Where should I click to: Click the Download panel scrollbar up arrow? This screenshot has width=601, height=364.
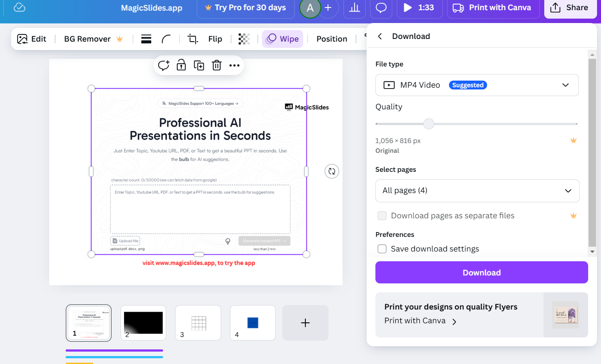(x=592, y=54)
